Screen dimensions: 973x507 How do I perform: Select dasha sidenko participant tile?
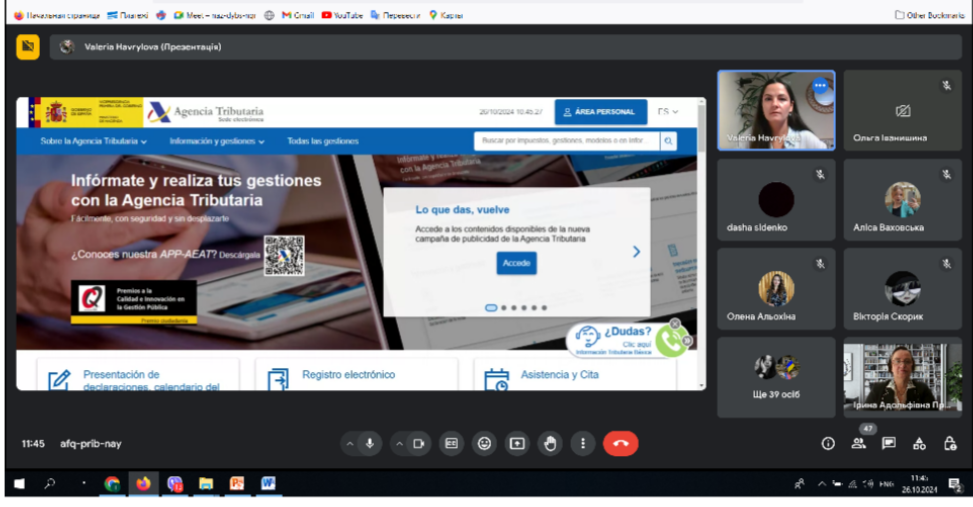pos(776,200)
